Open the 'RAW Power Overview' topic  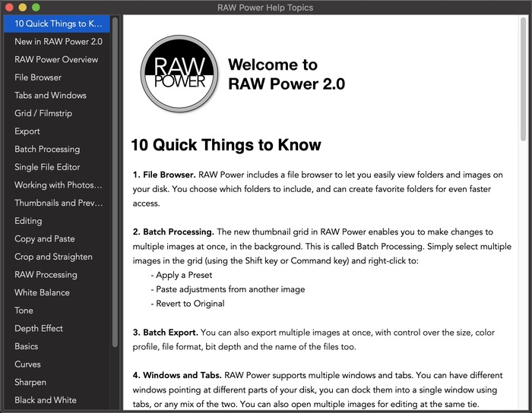click(57, 60)
